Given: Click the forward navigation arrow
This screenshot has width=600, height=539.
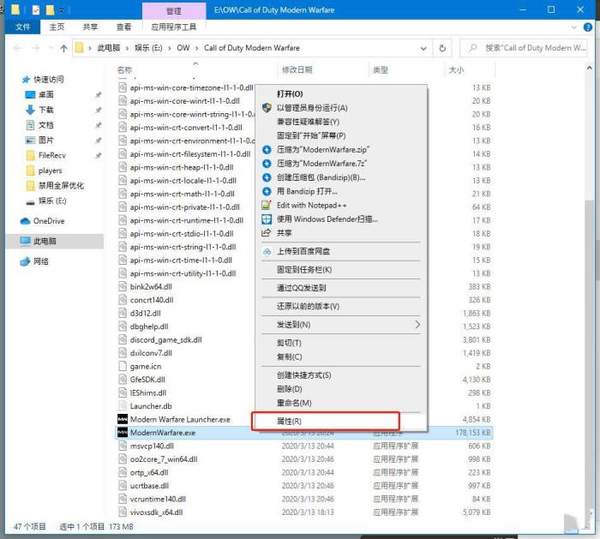Looking at the screenshot, I should tap(36, 48).
